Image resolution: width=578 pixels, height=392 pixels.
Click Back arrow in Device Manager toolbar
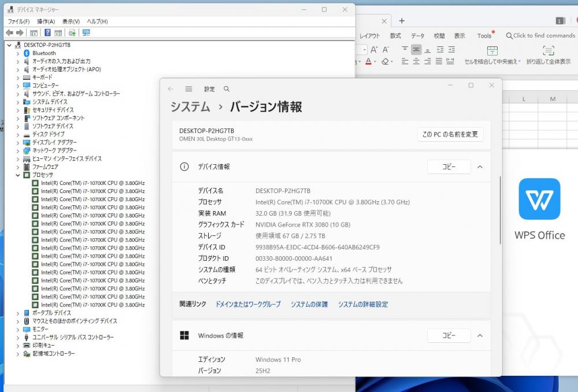point(10,33)
